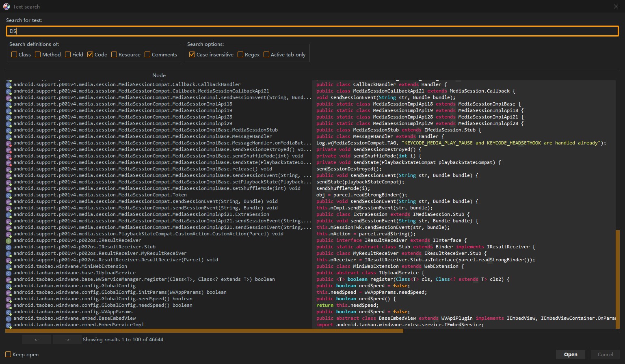Click class icon beside MediaSessionCompat.Token row
The width and height of the screenshot is (625, 364).
pos(9,195)
